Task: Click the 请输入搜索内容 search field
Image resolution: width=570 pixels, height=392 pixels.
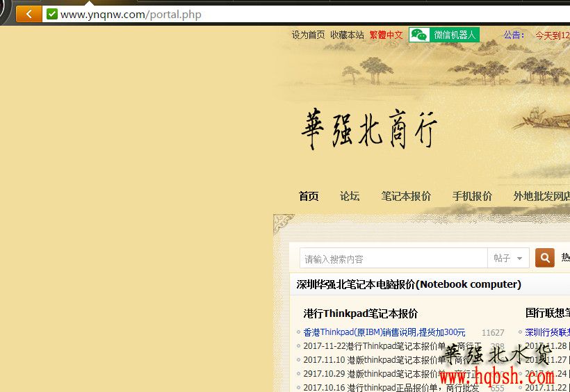Action: pyautogui.click(x=393, y=258)
